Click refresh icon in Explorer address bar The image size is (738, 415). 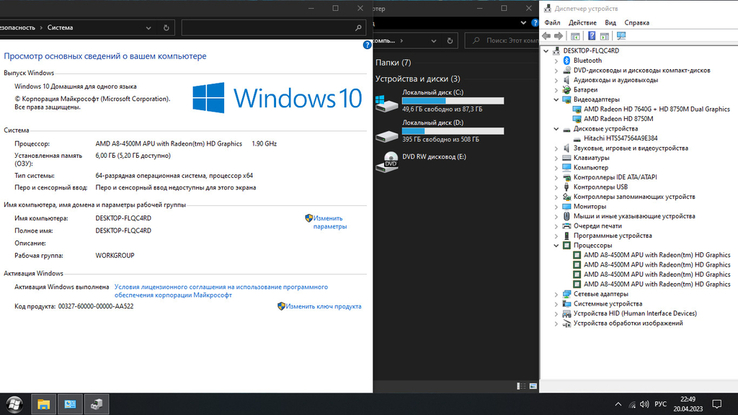point(450,41)
